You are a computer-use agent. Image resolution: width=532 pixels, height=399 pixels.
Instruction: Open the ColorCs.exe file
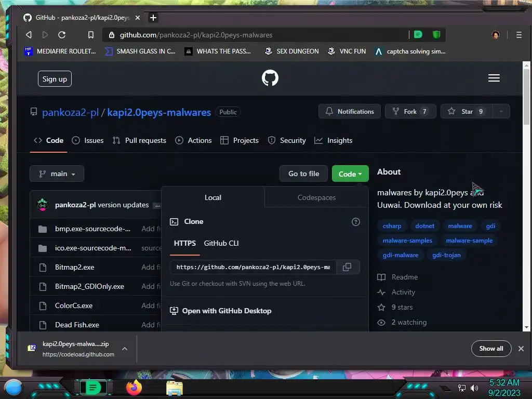(x=74, y=305)
